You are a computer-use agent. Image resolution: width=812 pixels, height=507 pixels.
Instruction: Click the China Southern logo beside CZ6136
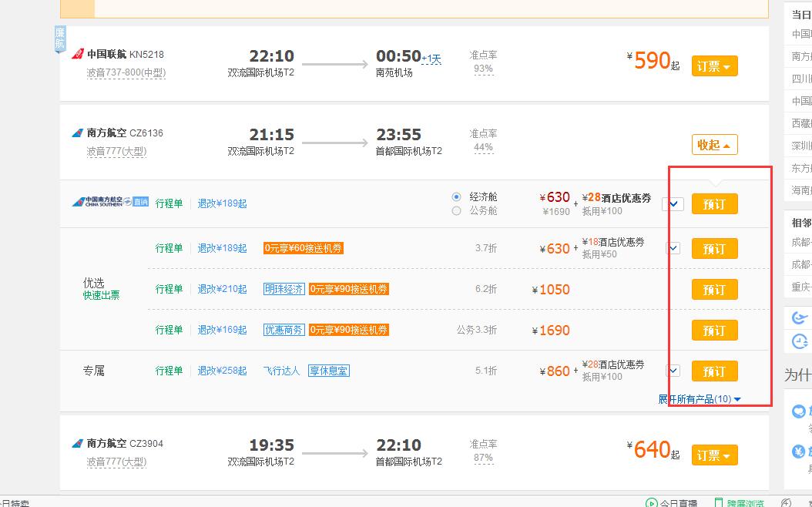click(78, 133)
